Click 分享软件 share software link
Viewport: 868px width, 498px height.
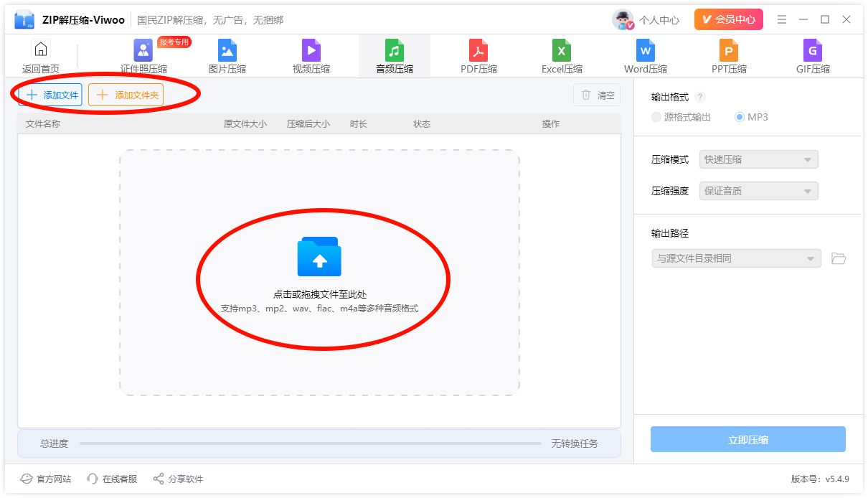[178, 479]
